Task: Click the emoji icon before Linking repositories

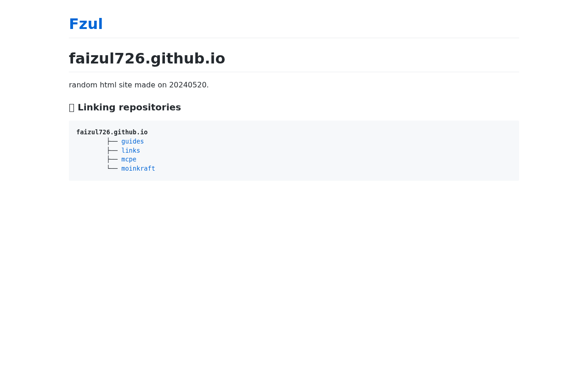Action: pos(72,108)
